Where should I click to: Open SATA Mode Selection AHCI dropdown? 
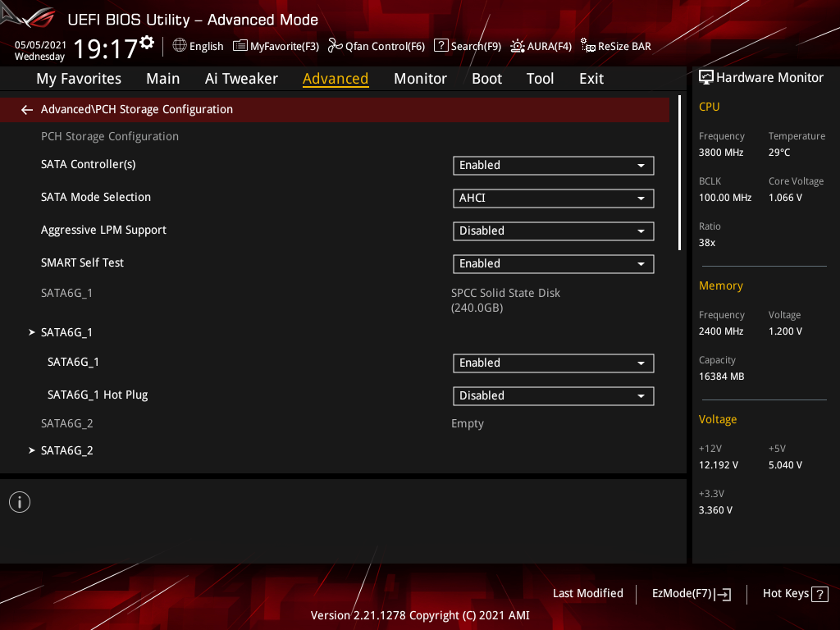pos(553,199)
